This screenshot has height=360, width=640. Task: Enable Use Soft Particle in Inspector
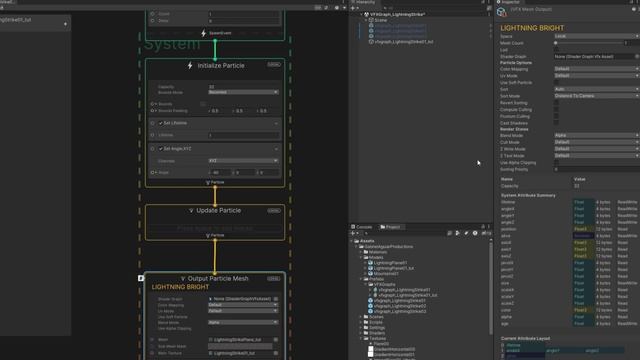click(x=556, y=82)
